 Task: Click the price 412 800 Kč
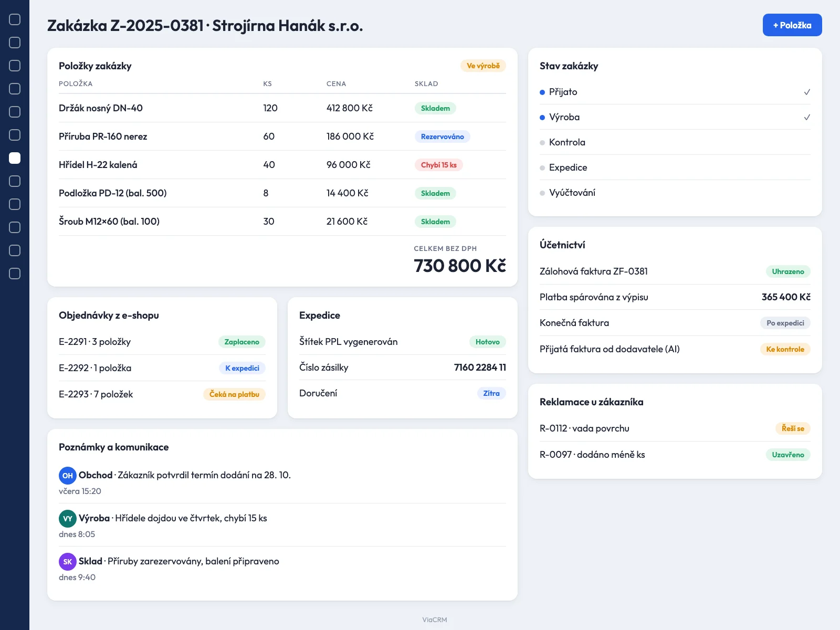click(350, 108)
